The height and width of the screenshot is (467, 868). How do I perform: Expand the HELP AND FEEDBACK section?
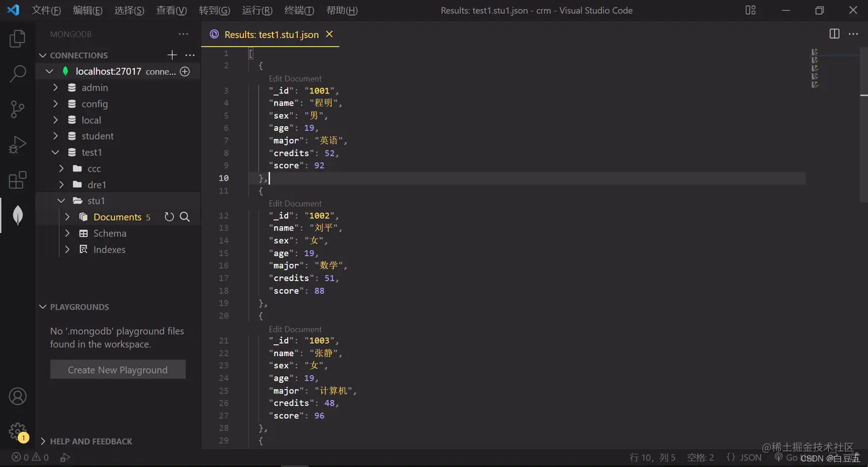coord(42,441)
